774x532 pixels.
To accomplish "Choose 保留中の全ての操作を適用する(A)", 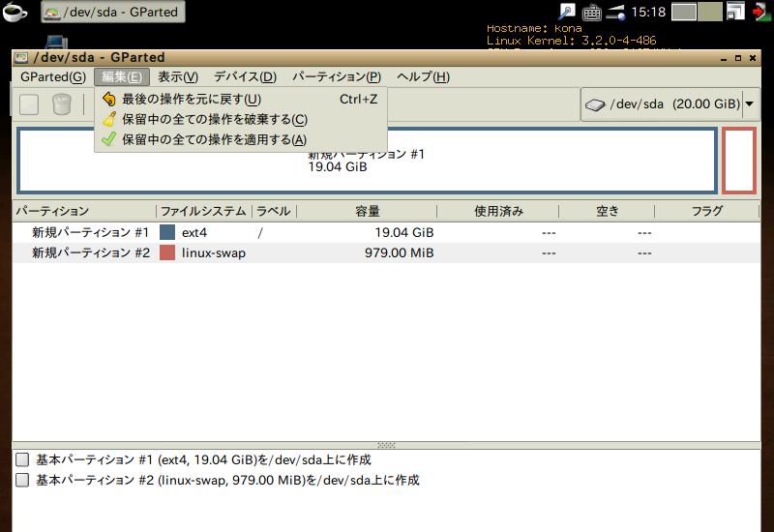I will tap(240, 139).
